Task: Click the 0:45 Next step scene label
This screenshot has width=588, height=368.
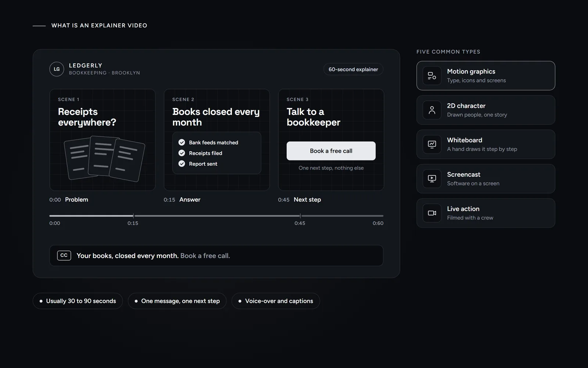Action: tap(300, 200)
